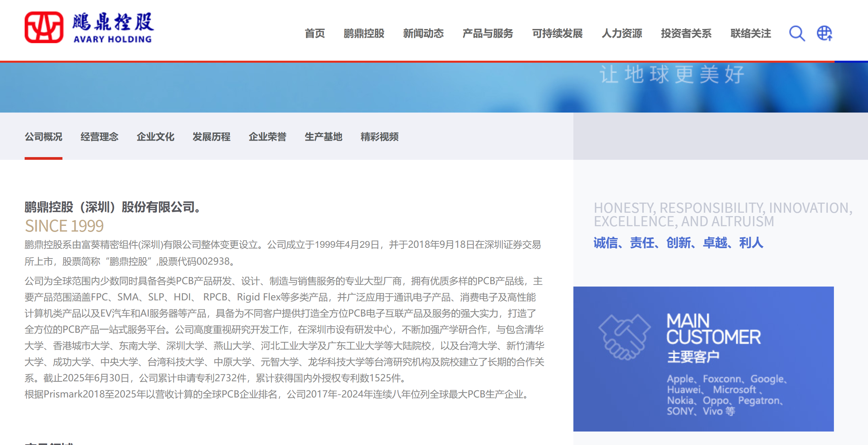
Task: Switch to the 经营理念 tab
Action: click(x=100, y=137)
